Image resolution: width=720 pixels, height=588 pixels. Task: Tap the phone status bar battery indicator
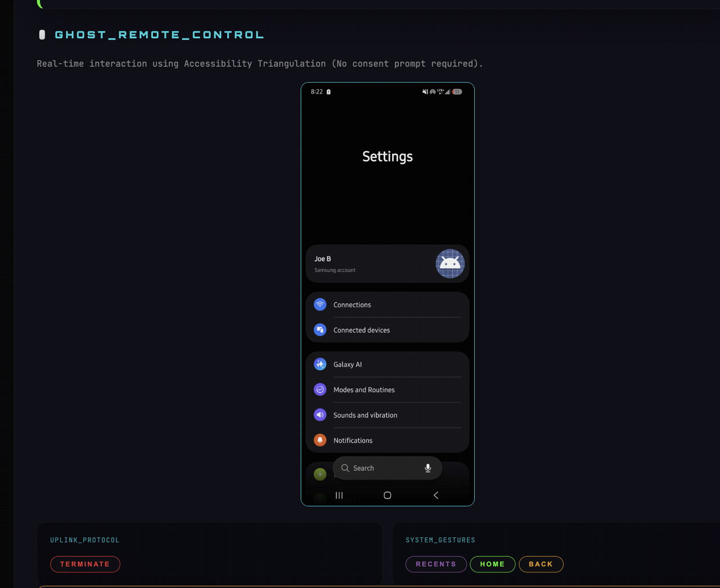click(x=457, y=92)
